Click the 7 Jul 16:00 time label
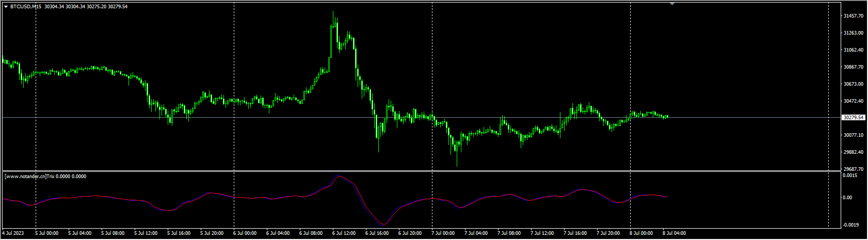This screenshot has height=240, width=868. (x=575, y=233)
